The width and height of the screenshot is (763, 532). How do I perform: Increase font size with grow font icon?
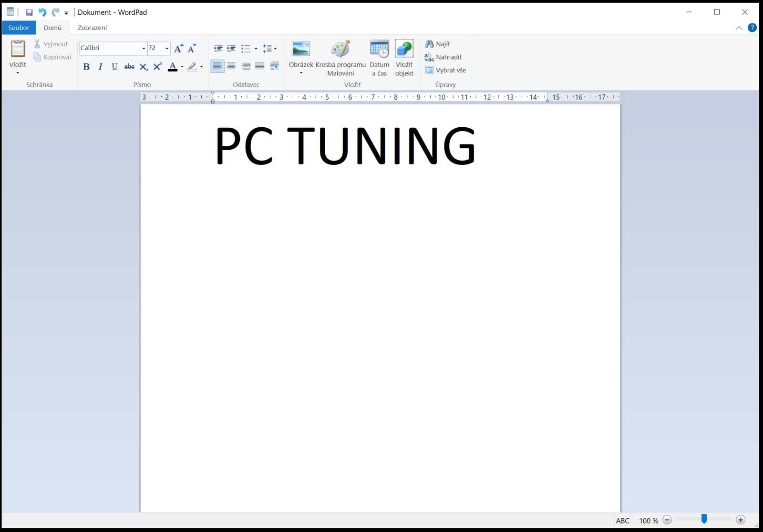[178, 48]
